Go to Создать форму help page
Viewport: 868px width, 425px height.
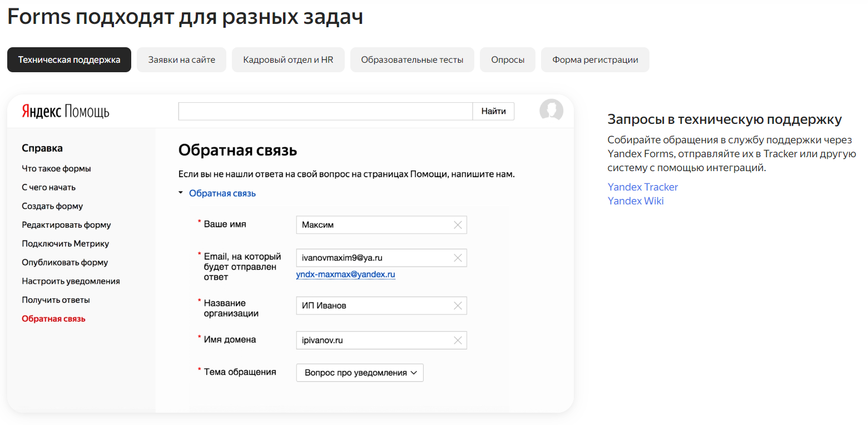point(52,206)
